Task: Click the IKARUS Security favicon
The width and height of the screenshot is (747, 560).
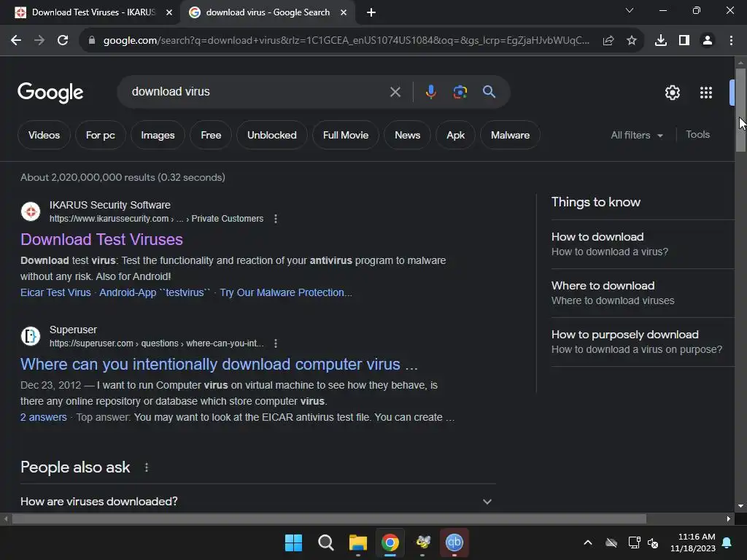Action: coord(31,211)
